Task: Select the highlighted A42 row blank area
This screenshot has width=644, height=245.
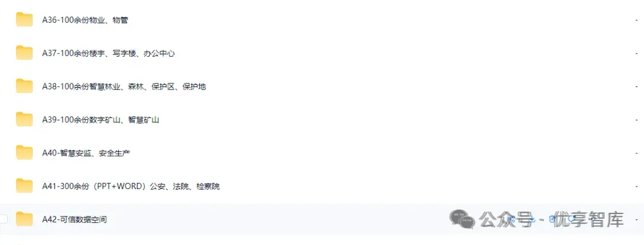Action: tap(322, 219)
